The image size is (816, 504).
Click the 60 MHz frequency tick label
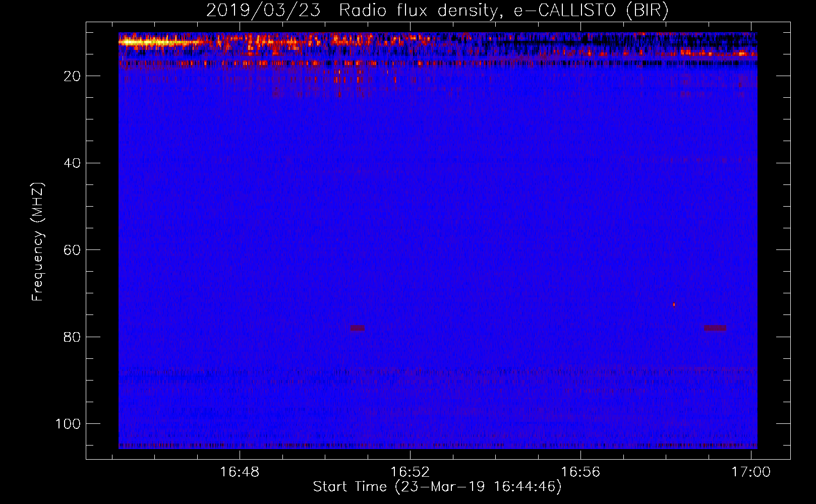click(73, 250)
